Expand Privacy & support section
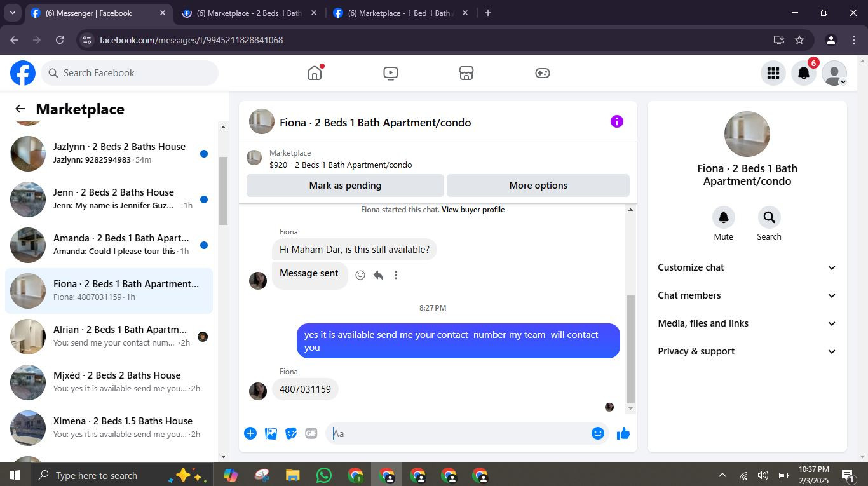This screenshot has height=486, width=868. (747, 351)
